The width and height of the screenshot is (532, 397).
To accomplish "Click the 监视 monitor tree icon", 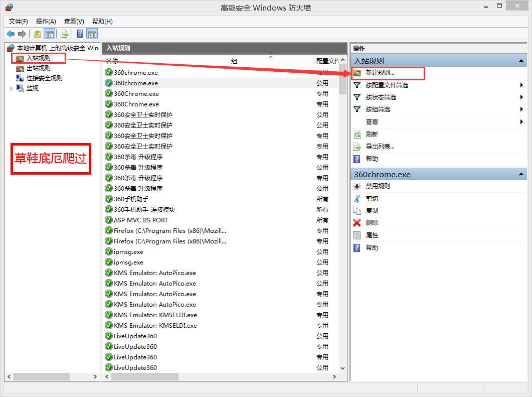I will point(20,88).
